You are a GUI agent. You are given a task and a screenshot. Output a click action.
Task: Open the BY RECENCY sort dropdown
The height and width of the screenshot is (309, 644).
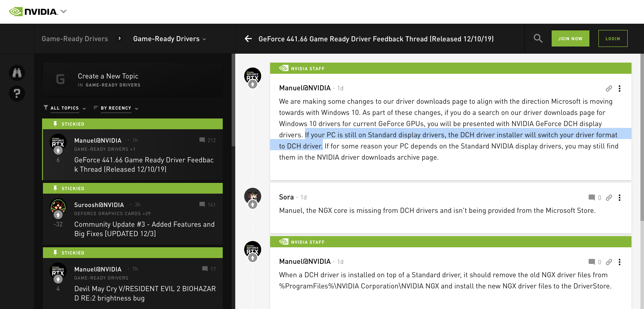(x=116, y=108)
